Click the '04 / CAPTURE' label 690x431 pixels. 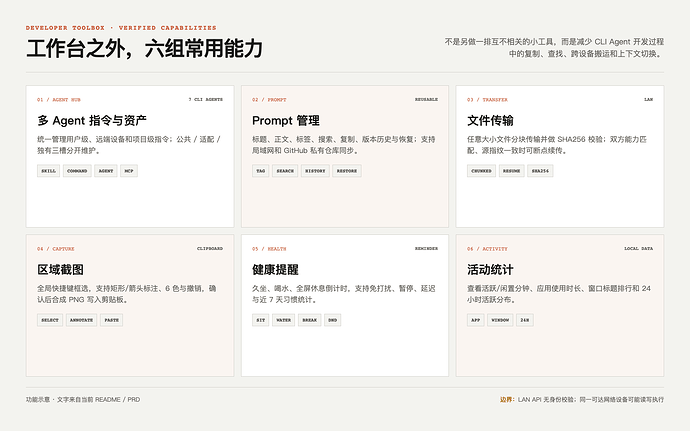point(55,249)
